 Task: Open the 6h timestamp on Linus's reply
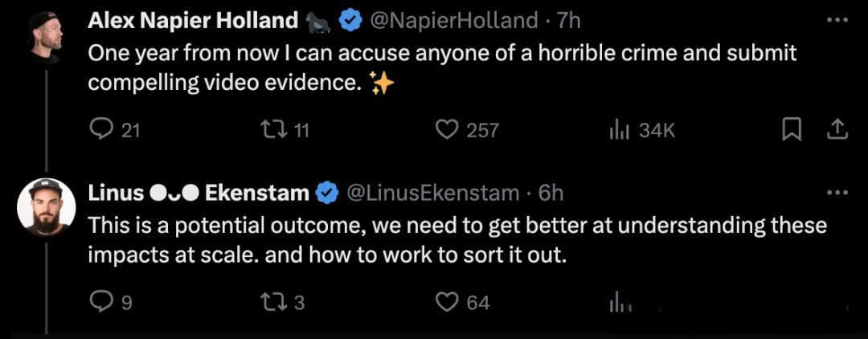pos(551,193)
